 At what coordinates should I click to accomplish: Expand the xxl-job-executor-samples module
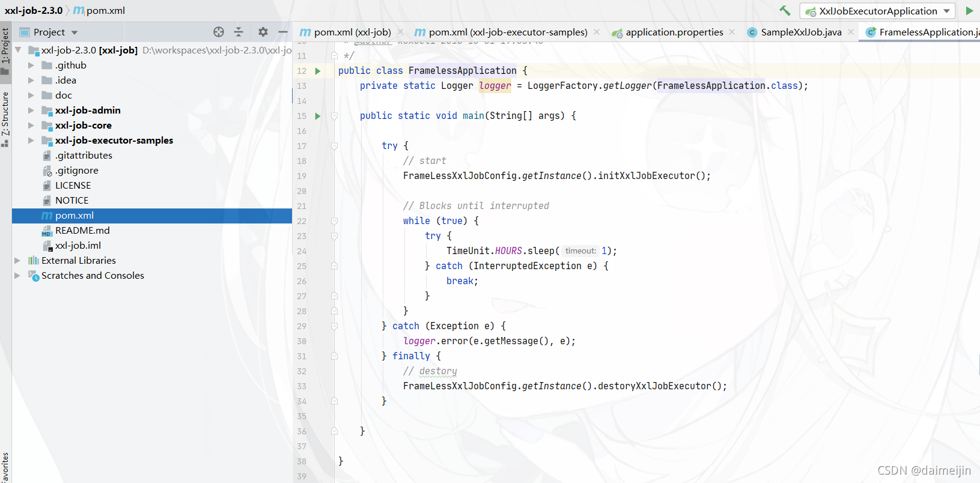tap(31, 140)
